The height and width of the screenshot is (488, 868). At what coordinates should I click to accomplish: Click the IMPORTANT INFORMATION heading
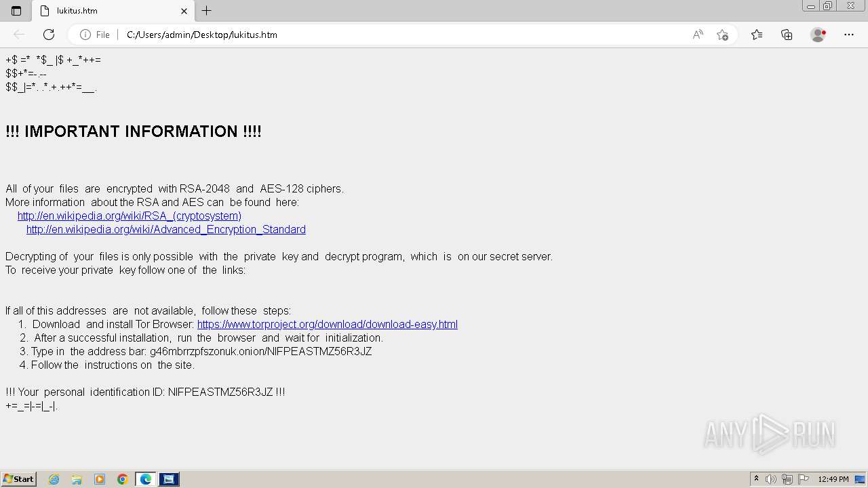click(x=134, y=131)
